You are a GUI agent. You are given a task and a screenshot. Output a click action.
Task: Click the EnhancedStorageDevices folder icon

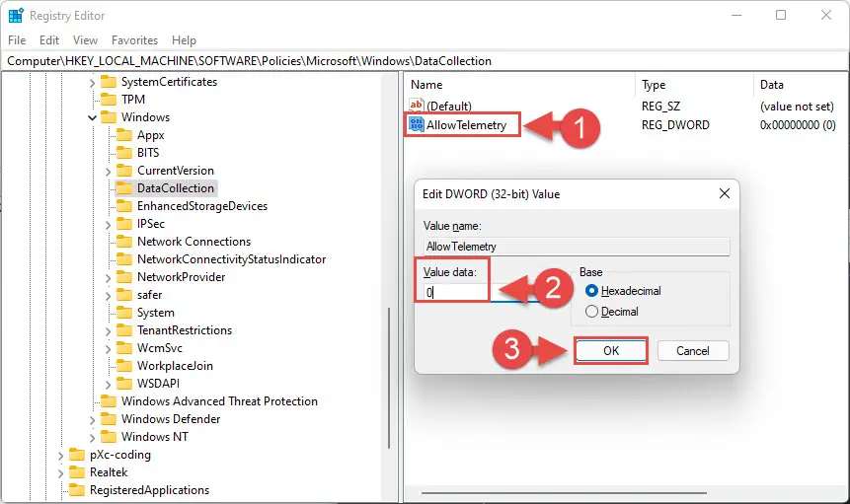(x=124, y=206)
